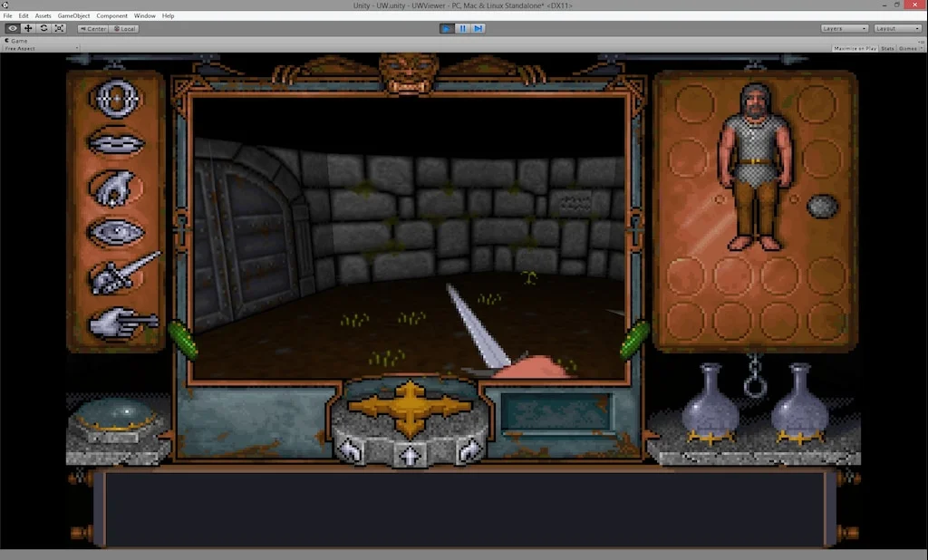Screen dimensions: 928x560
Task: Click the turn-right arrow below the compass
Action: coord(469,451)
